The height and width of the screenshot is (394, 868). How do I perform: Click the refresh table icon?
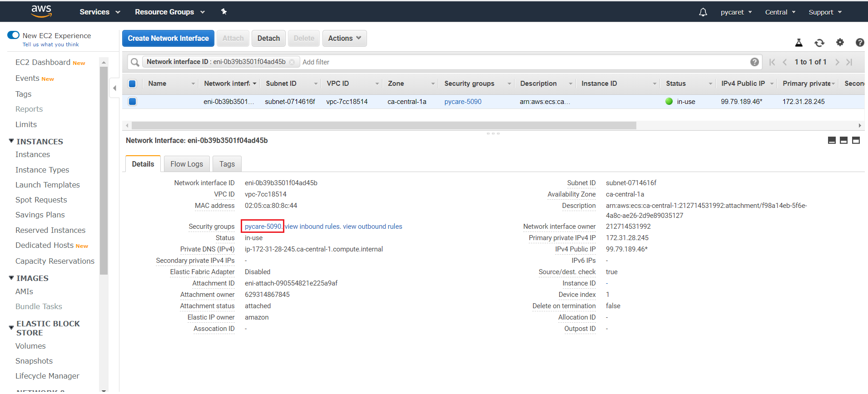point(819,43)
